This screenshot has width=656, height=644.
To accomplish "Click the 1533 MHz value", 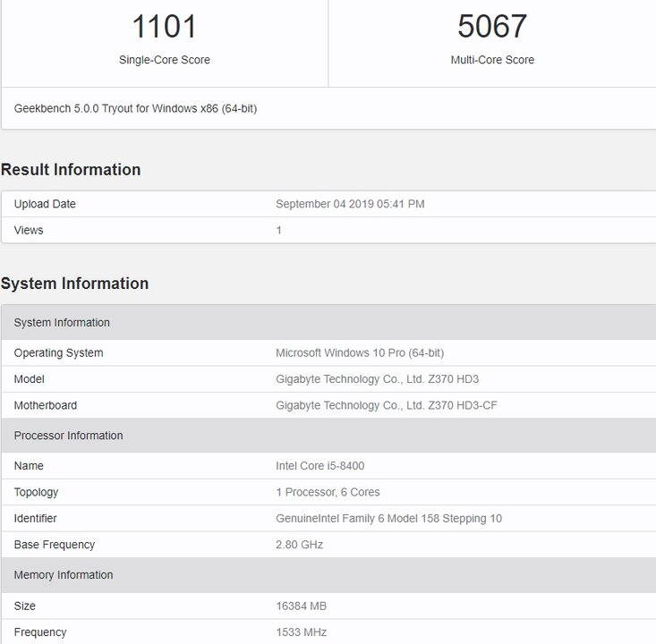I will tap(302, 632).
